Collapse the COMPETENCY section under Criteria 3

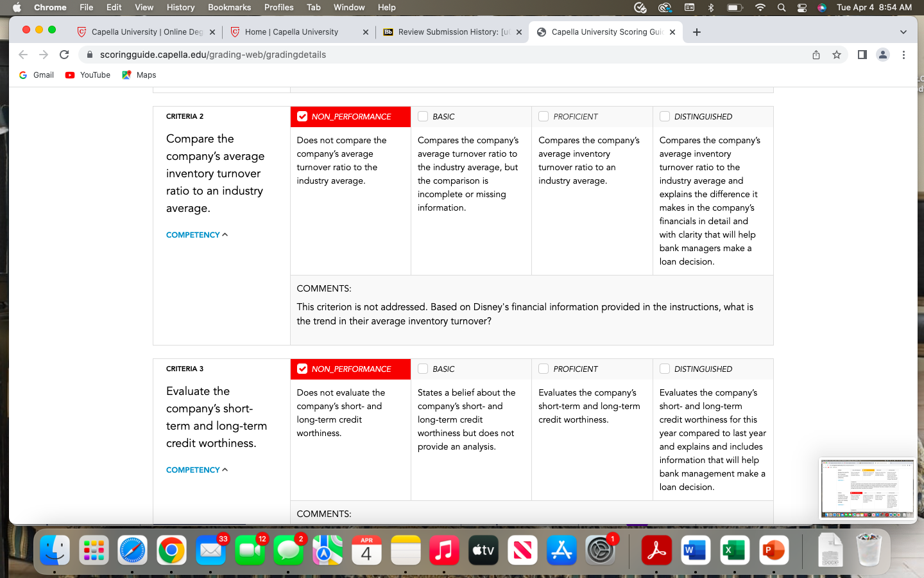[x=197, y=470]
